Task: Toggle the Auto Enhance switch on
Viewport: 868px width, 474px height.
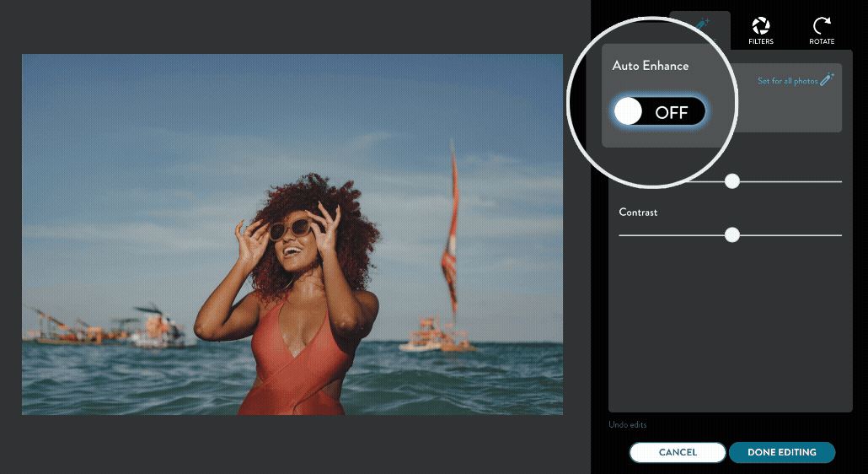Action: [x=659, y=111]
